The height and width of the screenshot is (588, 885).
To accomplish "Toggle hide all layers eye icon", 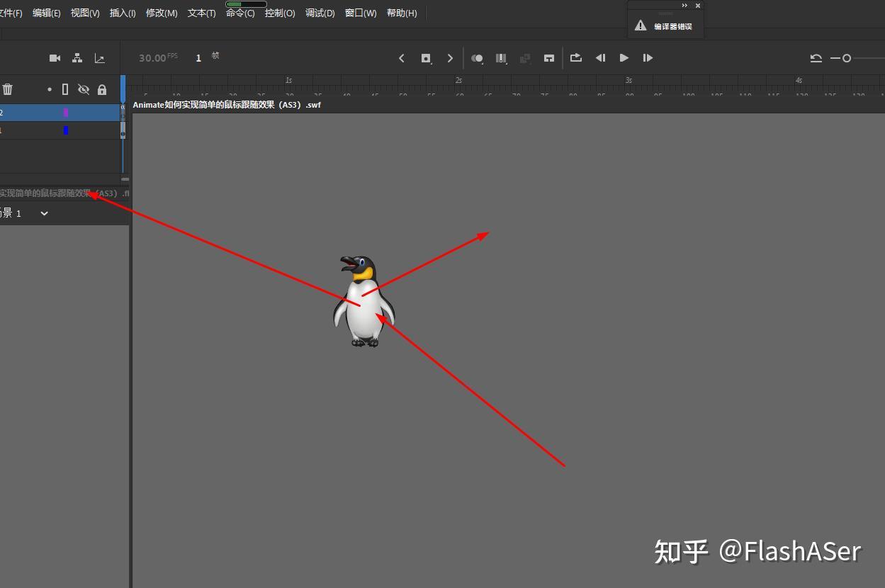I will (84, 89).
